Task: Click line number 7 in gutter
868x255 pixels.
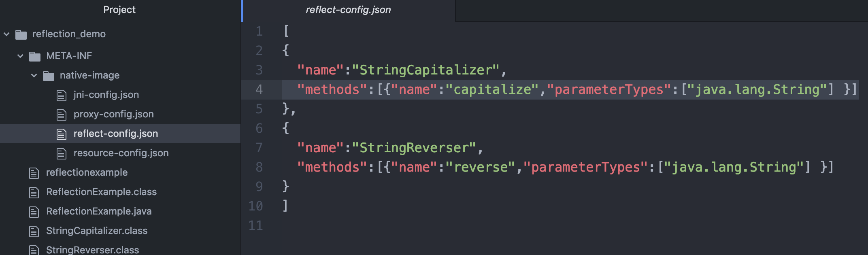Action: coord(259,148)
